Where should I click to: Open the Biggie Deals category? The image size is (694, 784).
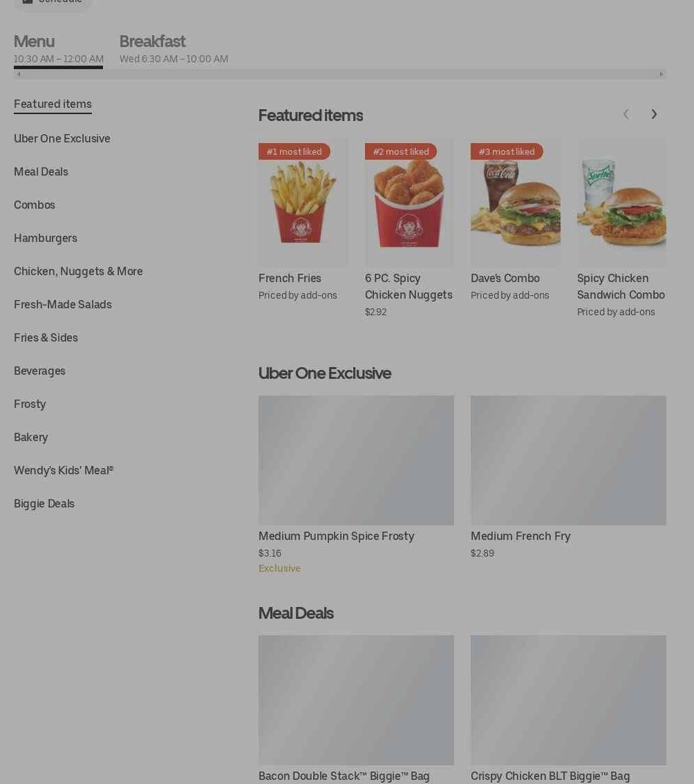(44, 503)
